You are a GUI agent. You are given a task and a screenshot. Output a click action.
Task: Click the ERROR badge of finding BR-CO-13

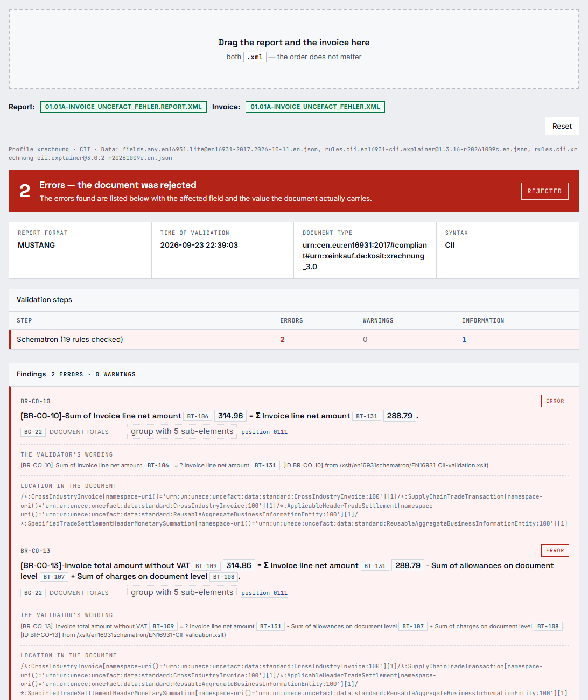click(x=555, y=551)
